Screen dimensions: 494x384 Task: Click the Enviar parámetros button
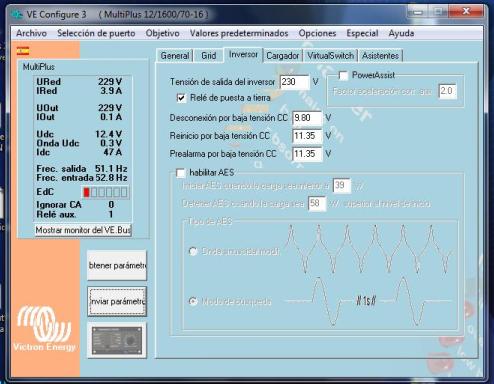pos(117,301)
